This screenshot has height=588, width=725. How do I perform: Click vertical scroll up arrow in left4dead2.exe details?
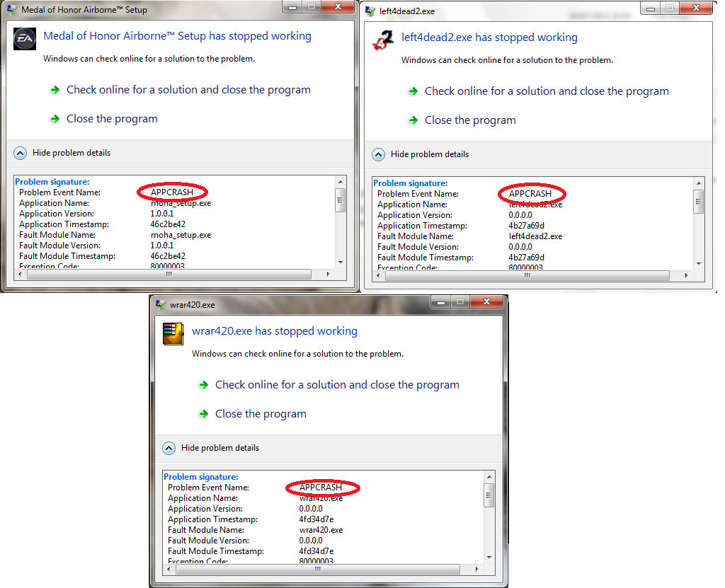[x=699, y=183]
